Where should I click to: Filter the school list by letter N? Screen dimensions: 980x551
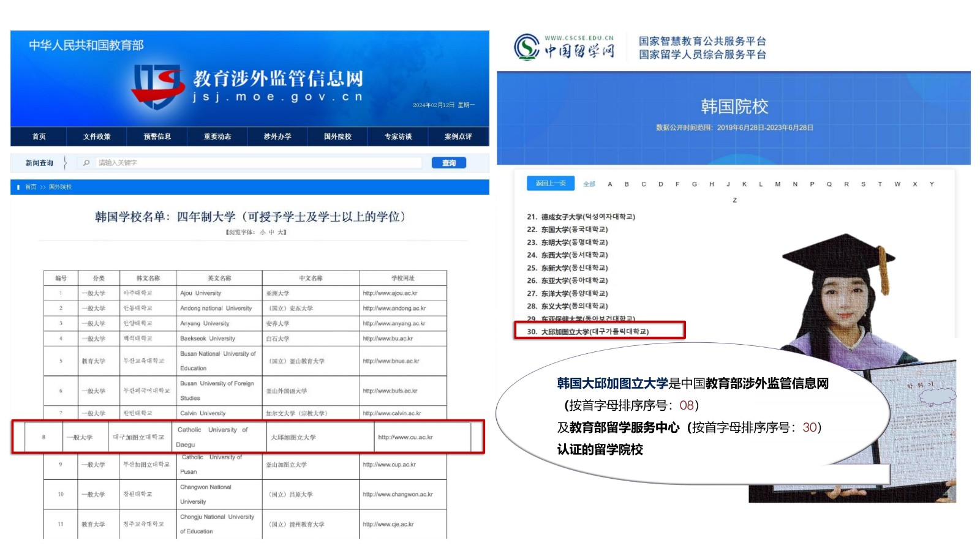pos(795,184)
